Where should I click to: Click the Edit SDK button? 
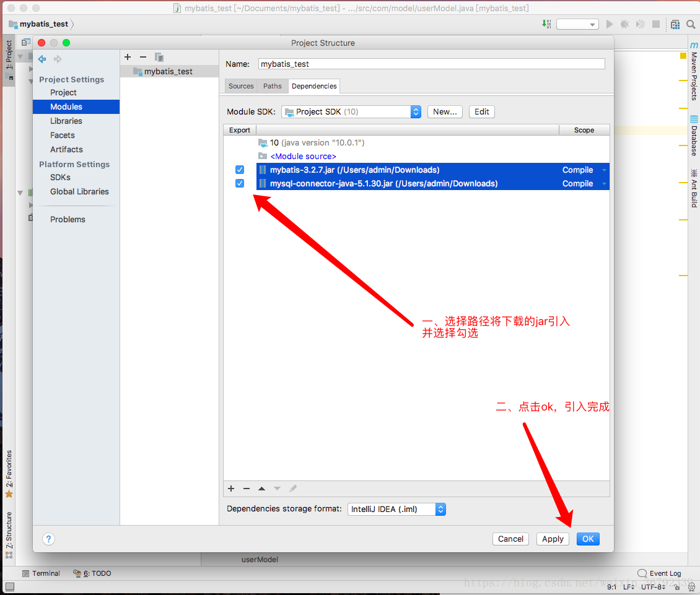[482, 111]
